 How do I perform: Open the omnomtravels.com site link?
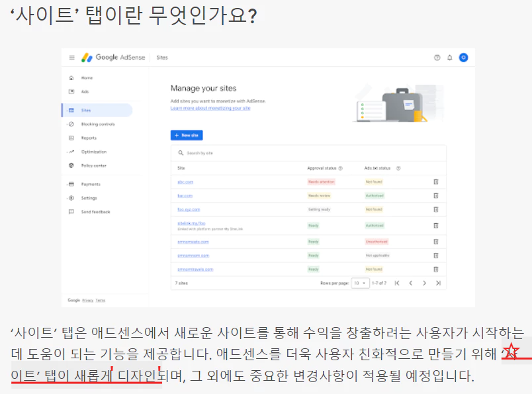(195, 270)
